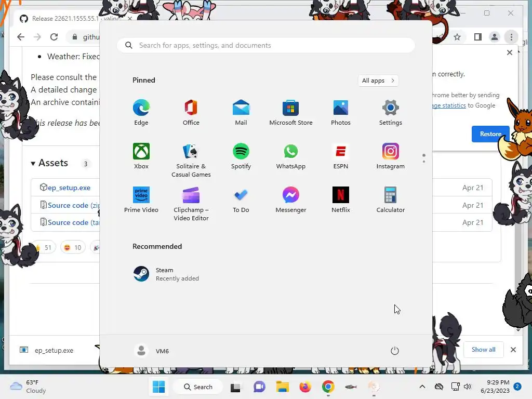
Task: Open Clipchamp Video Editor
Action: (x=191, y=204)
